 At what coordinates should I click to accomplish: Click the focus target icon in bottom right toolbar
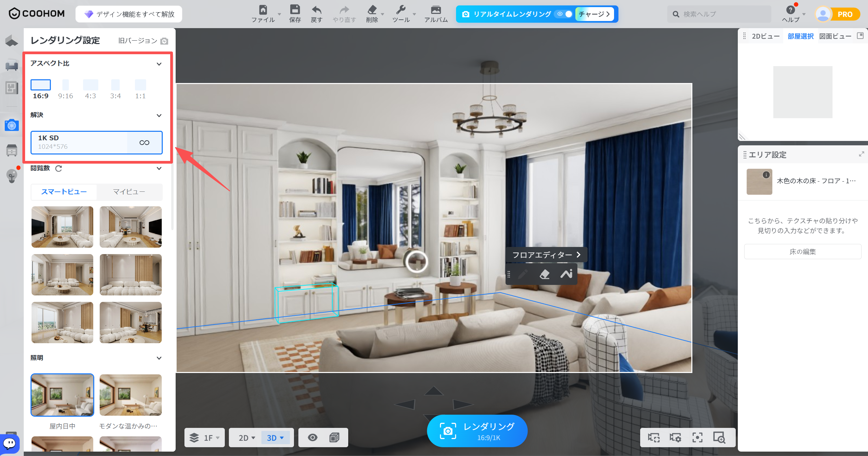click(x=697, y=438)
